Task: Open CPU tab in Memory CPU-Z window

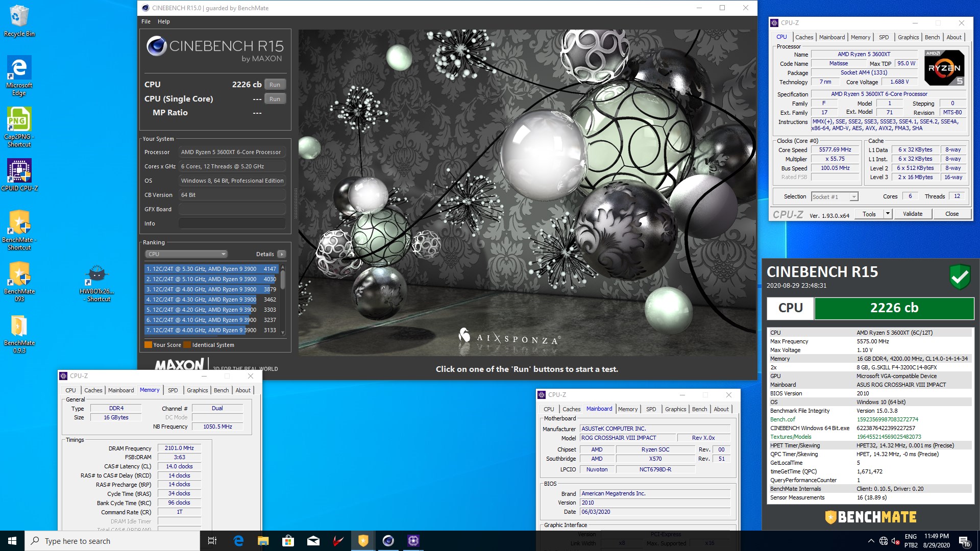Action: point(70,390)
